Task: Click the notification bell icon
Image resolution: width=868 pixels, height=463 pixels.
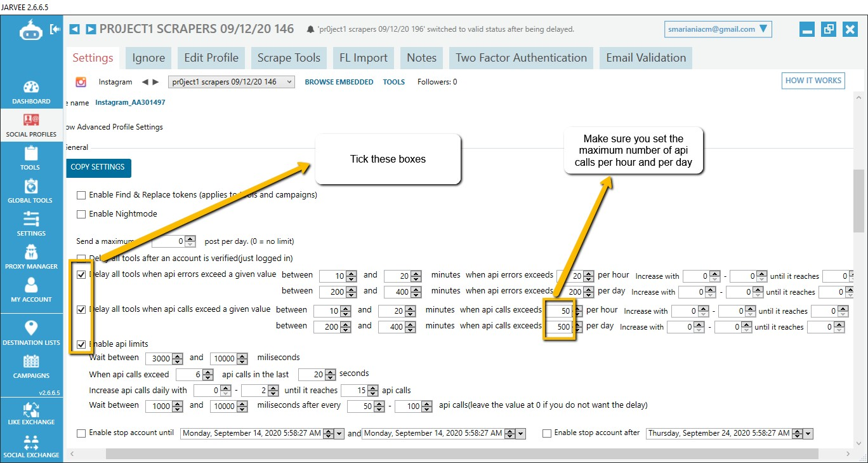Action: (x=310, y=29)
